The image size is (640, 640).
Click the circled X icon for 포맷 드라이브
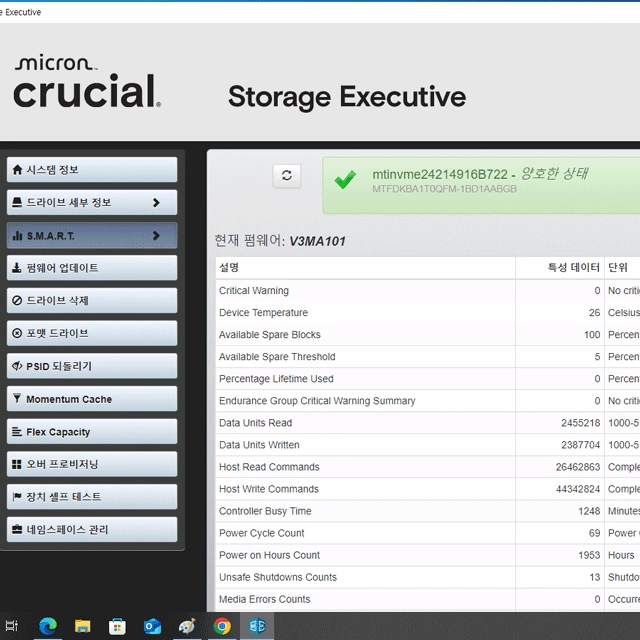click(17, 333)
